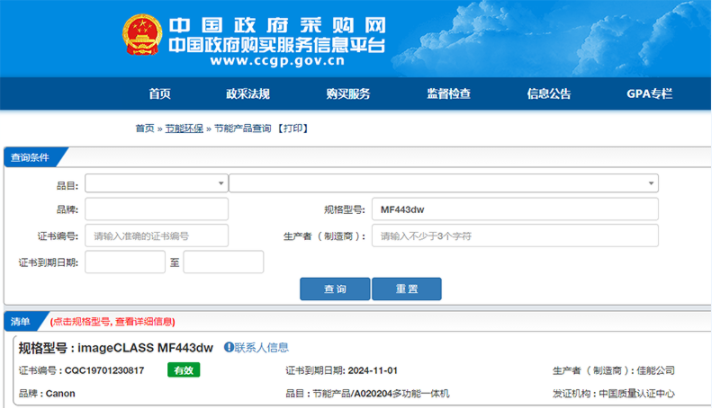Click the 节能环保 breadcrumb link
Screen dimensions: 712x408
(184, 129)
